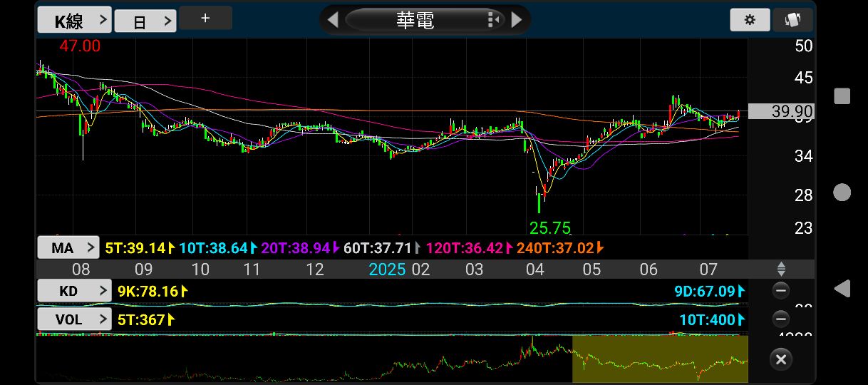Tap the 08 month marker on date axis
This screenshot has height=385, width=868.
click(81, 269)
